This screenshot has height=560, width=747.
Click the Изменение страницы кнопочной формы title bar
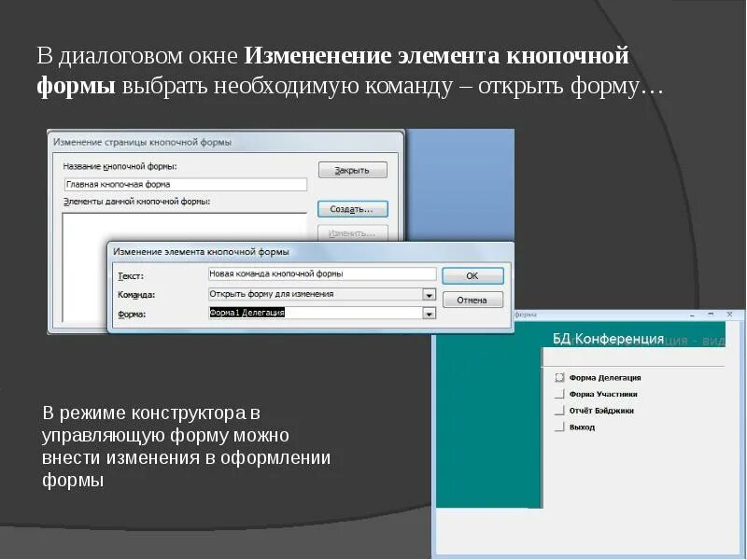(226, 142)
